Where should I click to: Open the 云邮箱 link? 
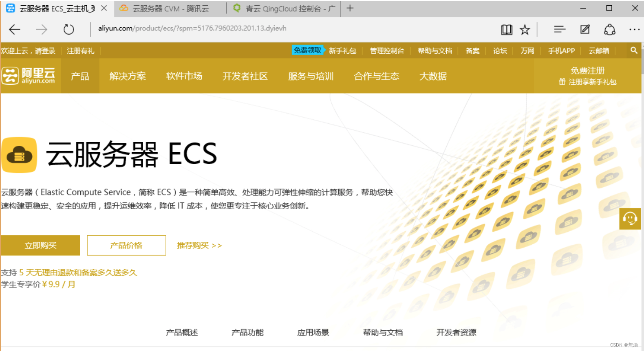pos(599,51)
